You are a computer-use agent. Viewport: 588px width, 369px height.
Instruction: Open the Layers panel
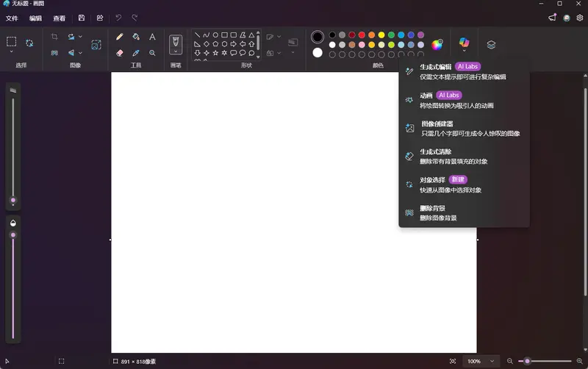pyautogui.click(x=491, y=45)
